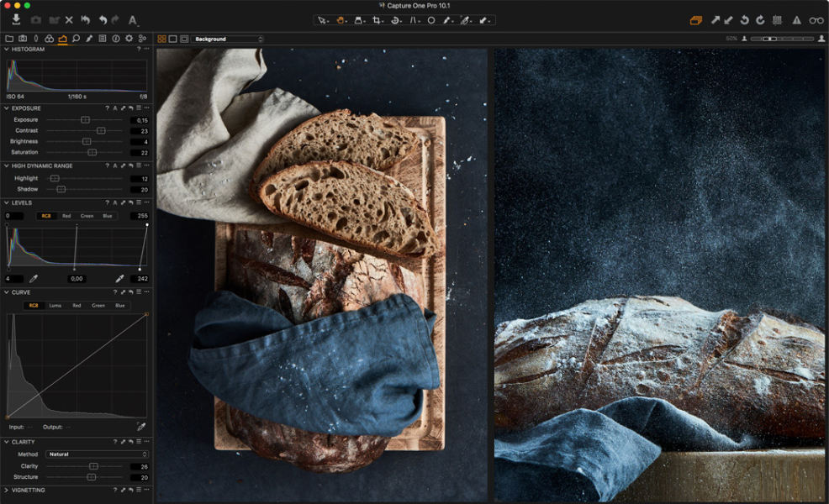
Task: Toggle the multi-image grid viewer mode
Action: tap(161, 39)
